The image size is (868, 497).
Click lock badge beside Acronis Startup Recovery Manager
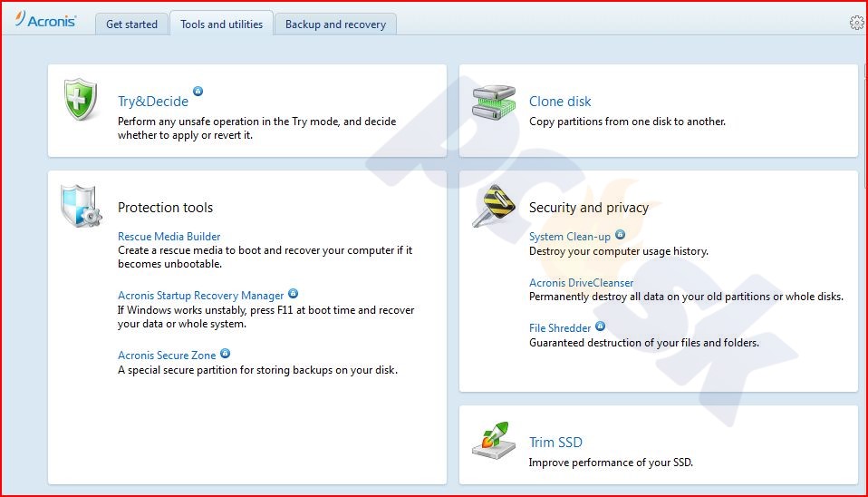[x=293, y=294]
